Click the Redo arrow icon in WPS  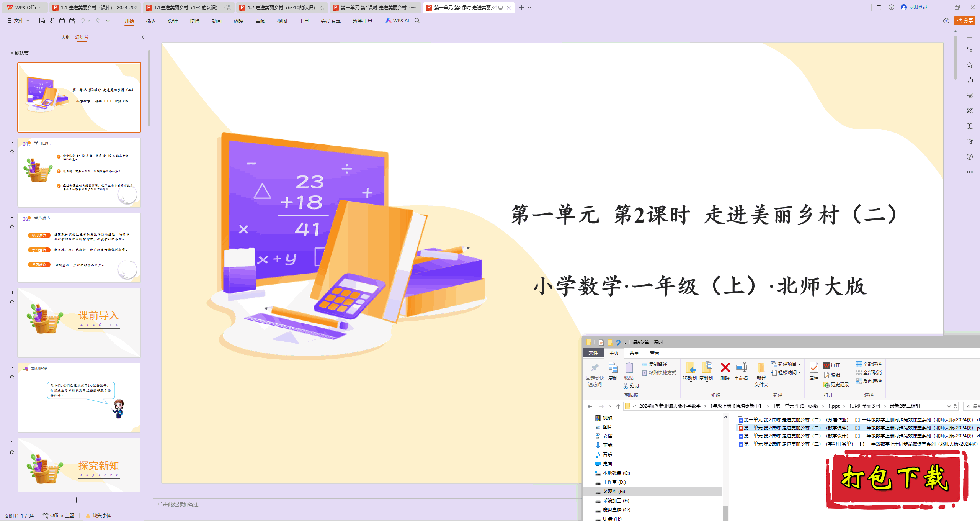coord(98,21)
